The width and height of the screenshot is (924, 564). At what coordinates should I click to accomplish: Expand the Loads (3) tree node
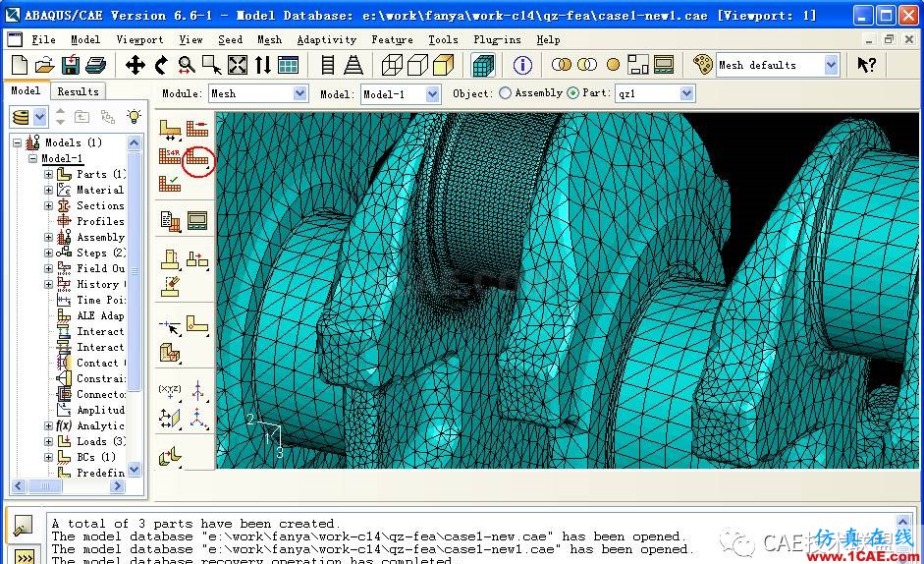[48, 441]
